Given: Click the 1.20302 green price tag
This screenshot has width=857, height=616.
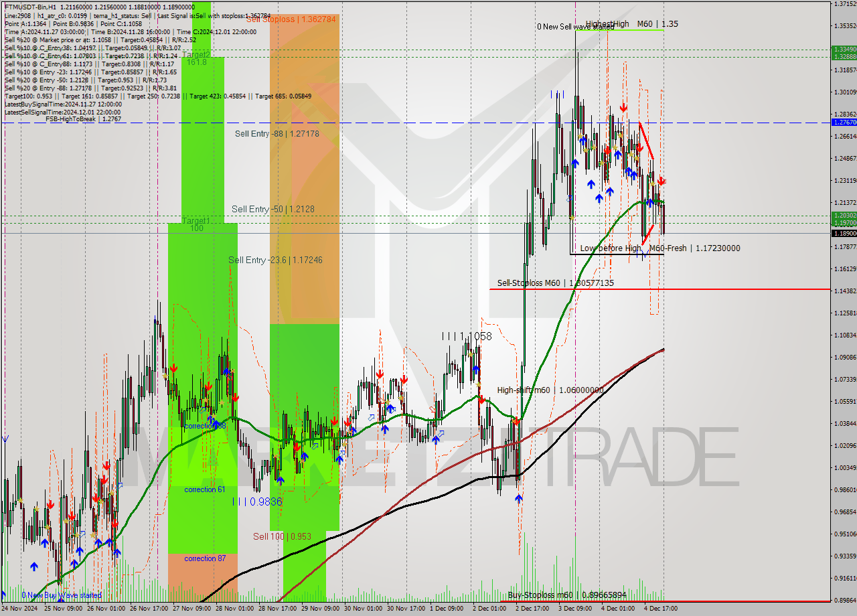Looking at the screenshot, I should click(x=843, y=216).
